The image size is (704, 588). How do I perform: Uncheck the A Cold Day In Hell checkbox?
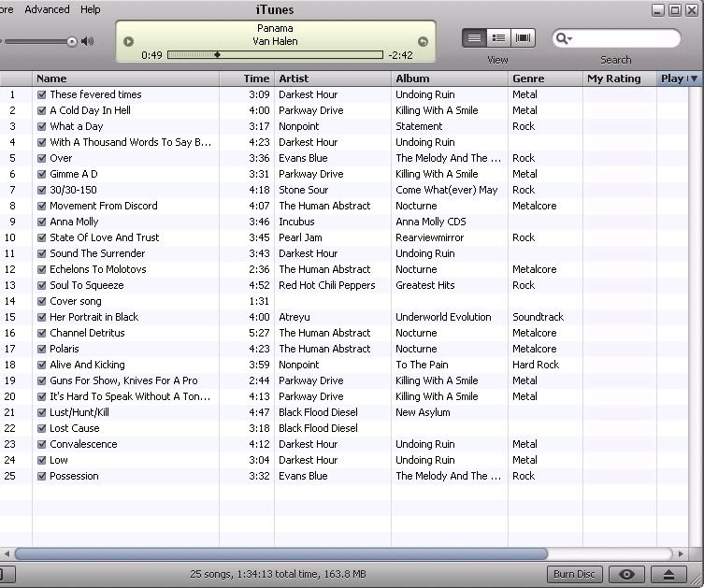coord(42,110)
